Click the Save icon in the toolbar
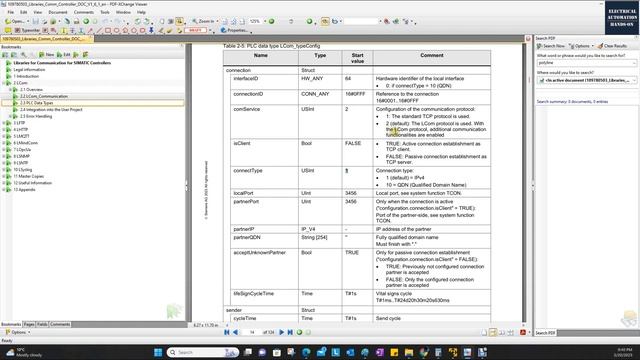The width and height of the screenshot is (640, 360). 36,21
